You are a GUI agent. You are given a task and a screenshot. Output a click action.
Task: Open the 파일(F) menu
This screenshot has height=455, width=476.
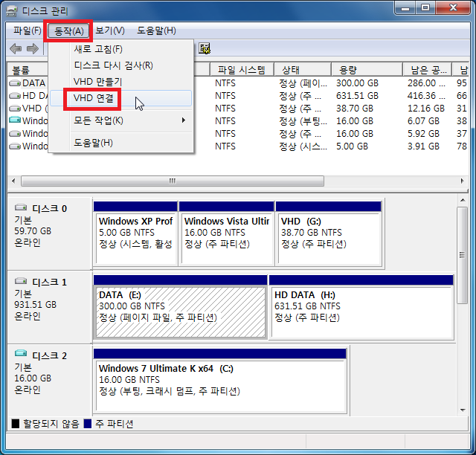click(27, 30)
